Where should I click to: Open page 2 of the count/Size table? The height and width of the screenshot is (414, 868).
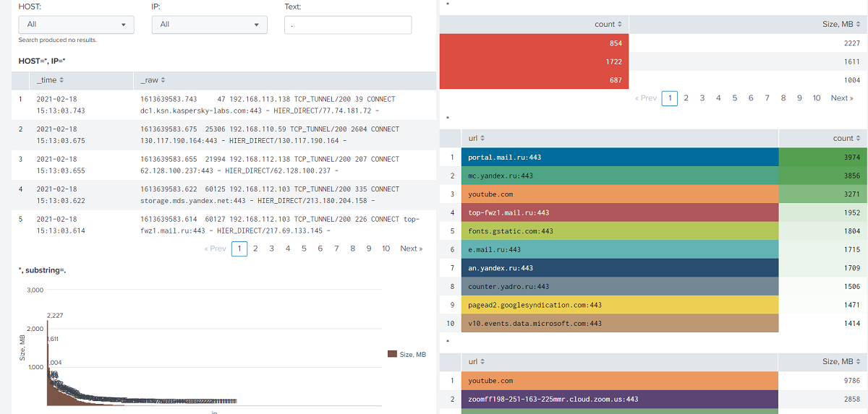tap(686, 98)
